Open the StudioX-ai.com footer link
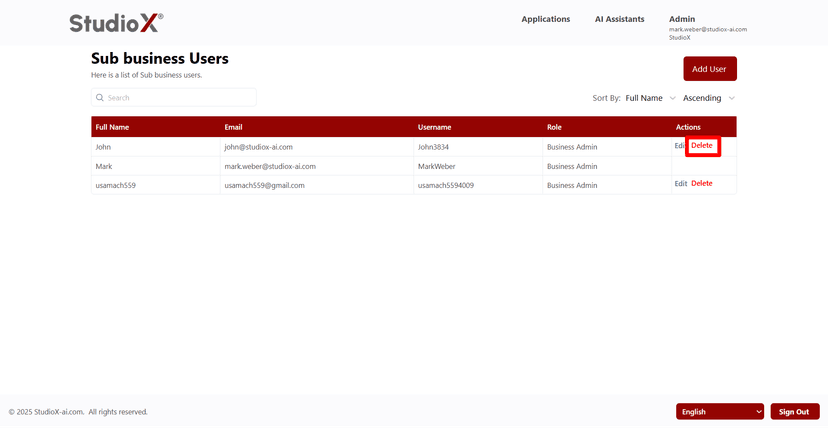Viewport: 828px width, 428px height. click(59, 412)
